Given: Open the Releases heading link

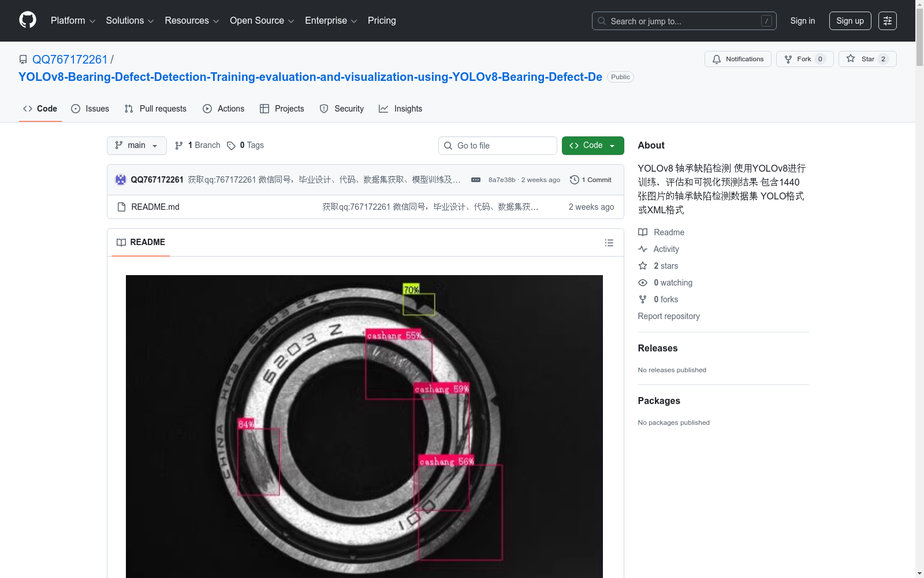Looking at the screenshot, I should pos(658,348).
